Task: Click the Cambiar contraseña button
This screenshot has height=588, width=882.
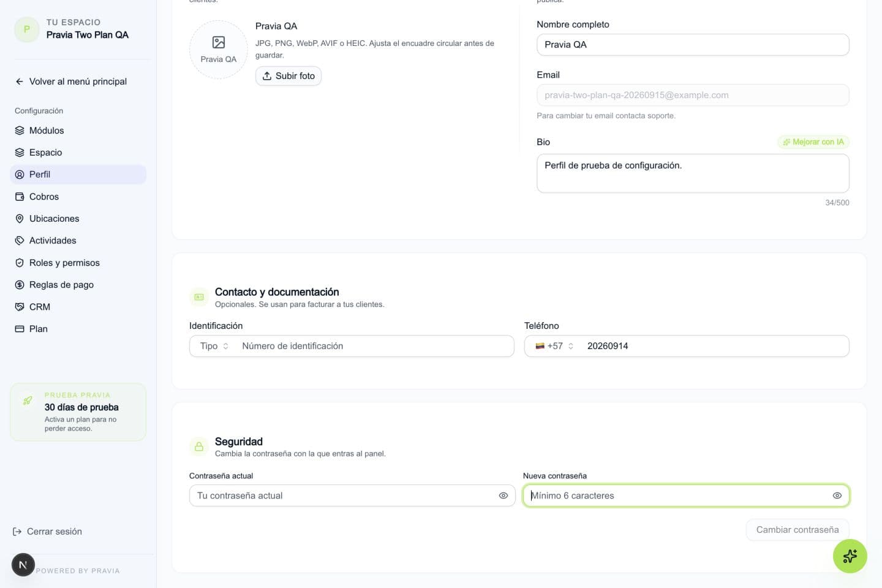Action: 797,530
